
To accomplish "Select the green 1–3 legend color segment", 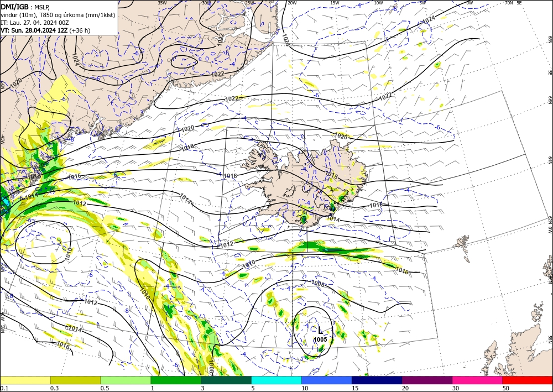I will [176, 380].
